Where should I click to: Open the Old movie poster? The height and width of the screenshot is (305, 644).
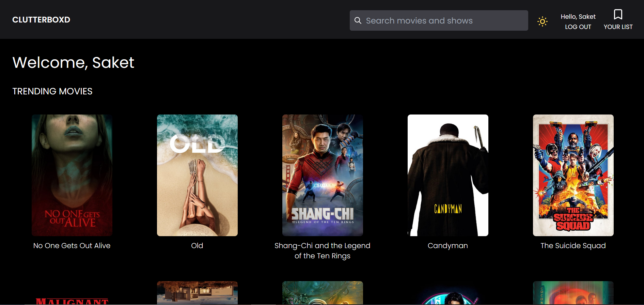(x=197, y=175)
